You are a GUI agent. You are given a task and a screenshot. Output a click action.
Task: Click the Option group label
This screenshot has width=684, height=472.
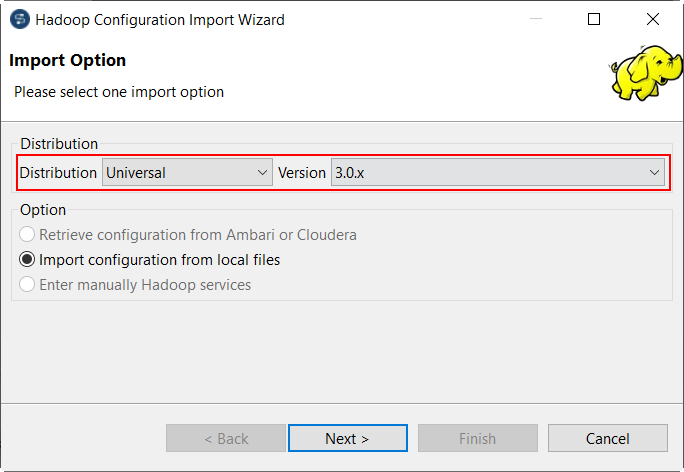point(43,210)
